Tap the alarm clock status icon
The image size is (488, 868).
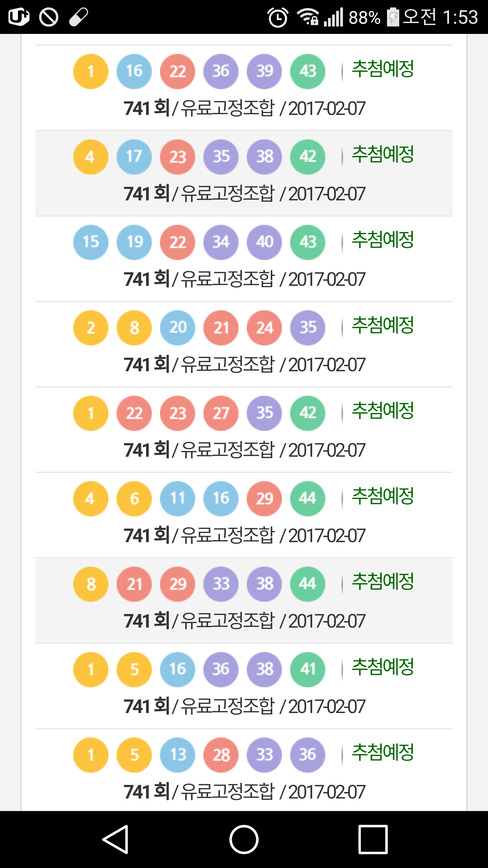click(278, 17)
